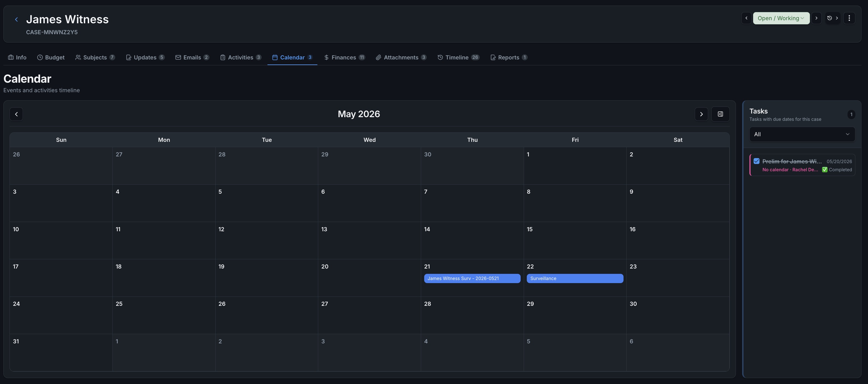
Task: Switch to the Budget tab
Action: (51, 58)
